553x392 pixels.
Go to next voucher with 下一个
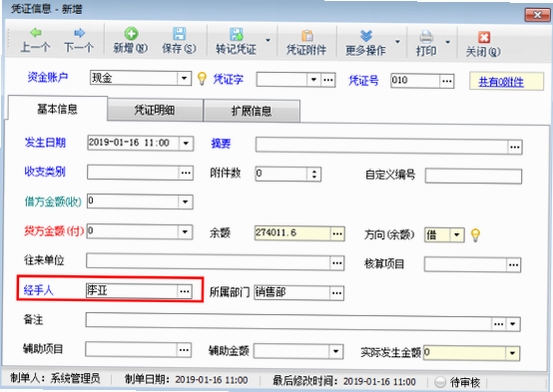tap(79, 40)
